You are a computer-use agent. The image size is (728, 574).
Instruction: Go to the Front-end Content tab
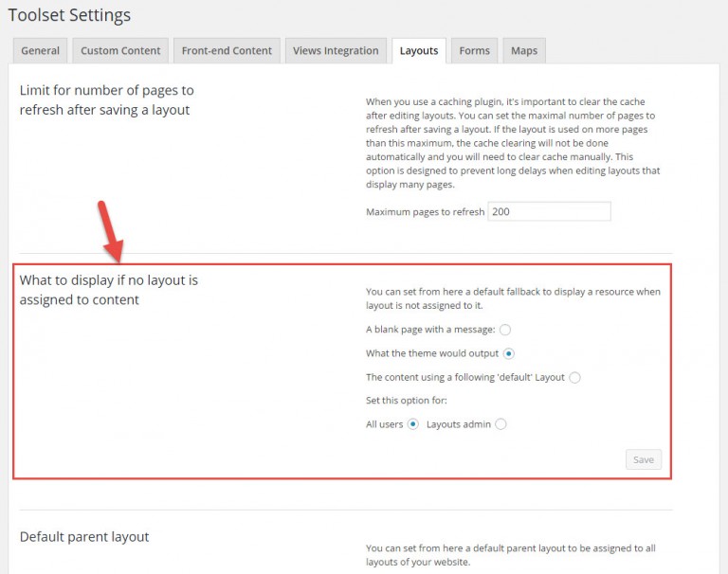point(227,51)
